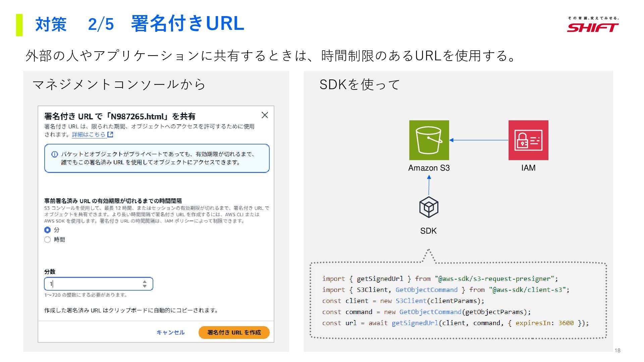Viewport: 644px width, 362px height.
Task: Click 署名付き URL を作成 button
Action: 234,333
